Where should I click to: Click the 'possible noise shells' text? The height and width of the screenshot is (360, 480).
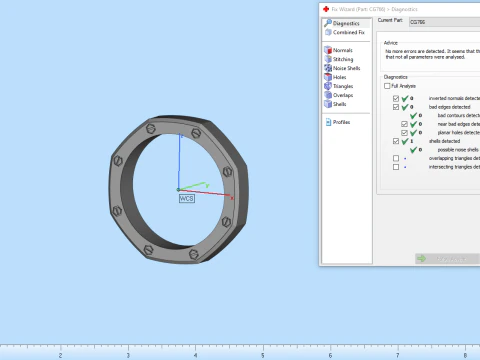click(x=458, y=150)
